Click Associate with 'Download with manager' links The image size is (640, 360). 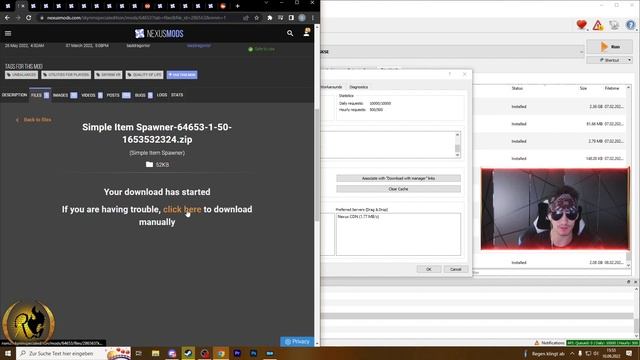(x=398, y=178)
